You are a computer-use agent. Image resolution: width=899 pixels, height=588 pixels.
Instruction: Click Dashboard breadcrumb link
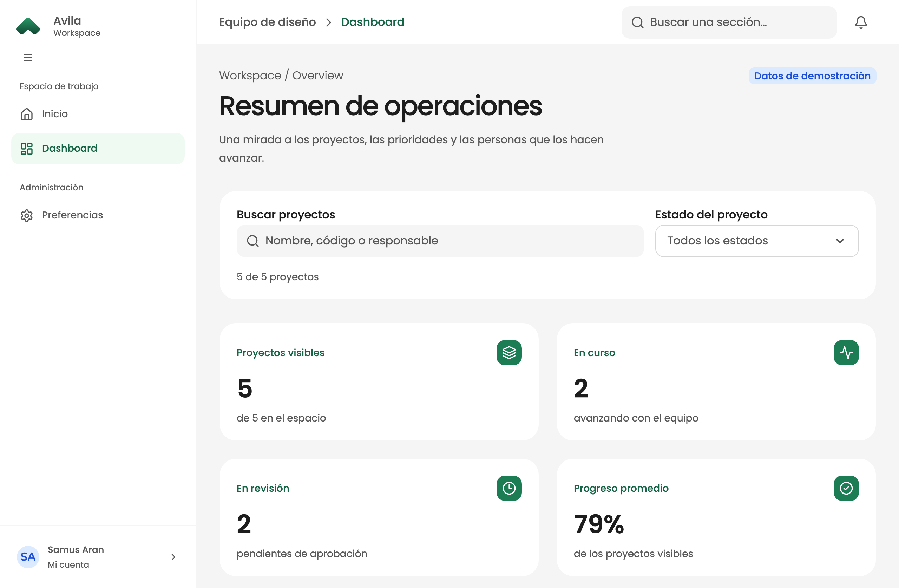coord(373,22)
